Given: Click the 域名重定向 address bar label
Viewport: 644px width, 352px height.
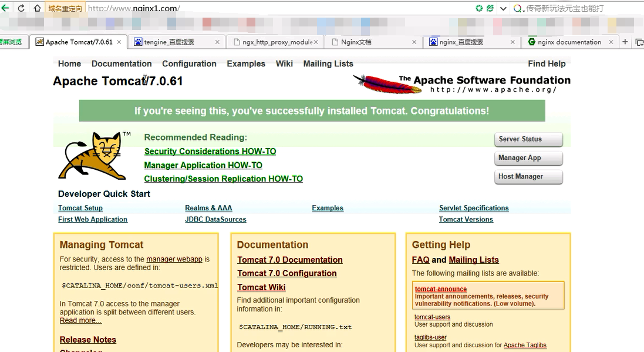Looking at the screenshot, I should click(65, 8).
